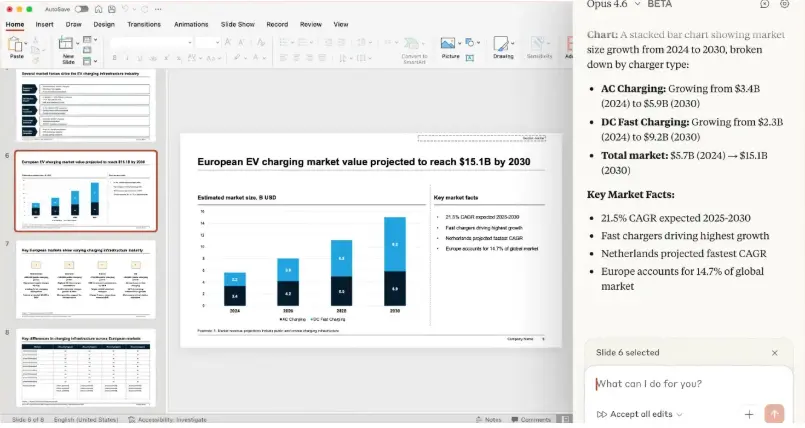The height and width of the screenshot is (428, 805).
Task: Dismiss the Slide 6 selected chip
Action: point(774,353)
